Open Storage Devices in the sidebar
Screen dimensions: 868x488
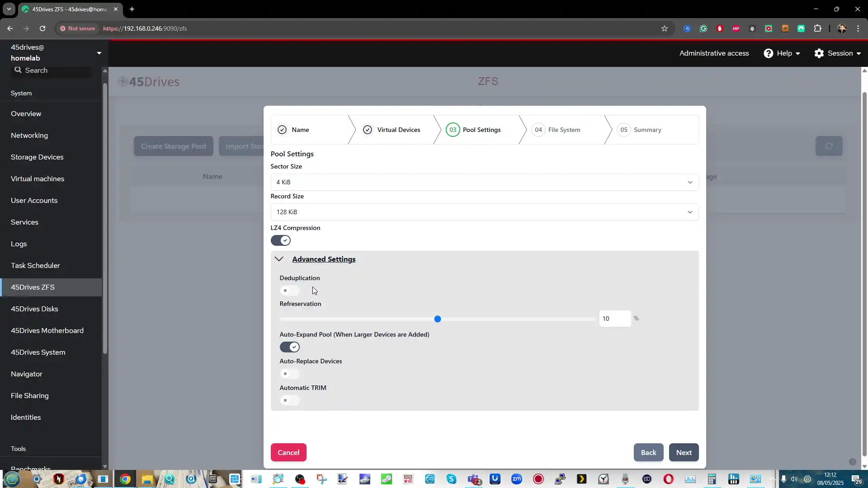(51, 157)
